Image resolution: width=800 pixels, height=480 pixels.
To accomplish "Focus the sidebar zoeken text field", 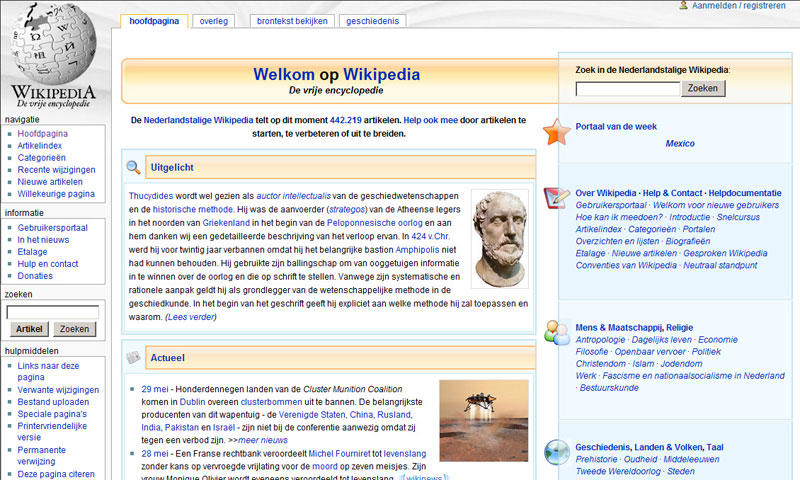I will pyautogui.click(x=52, y=312).
